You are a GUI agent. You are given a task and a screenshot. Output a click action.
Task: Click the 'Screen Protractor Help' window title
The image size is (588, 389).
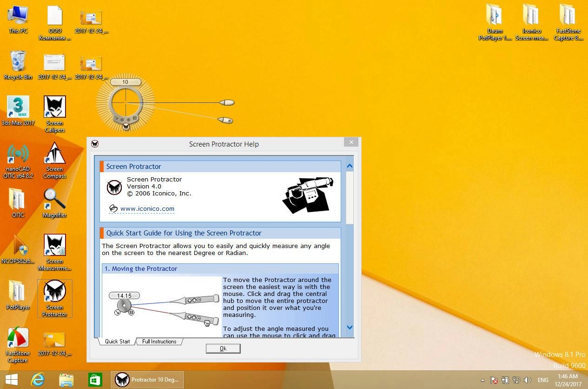(224, 144)
